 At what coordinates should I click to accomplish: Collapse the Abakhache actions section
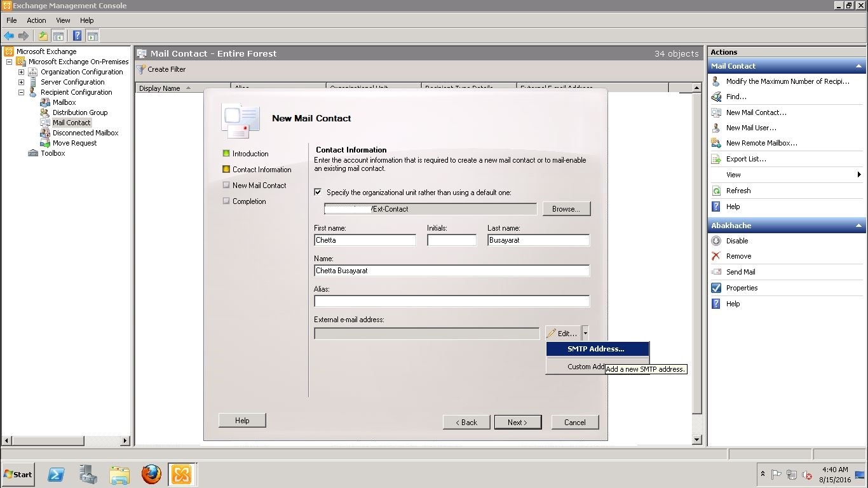858,226
